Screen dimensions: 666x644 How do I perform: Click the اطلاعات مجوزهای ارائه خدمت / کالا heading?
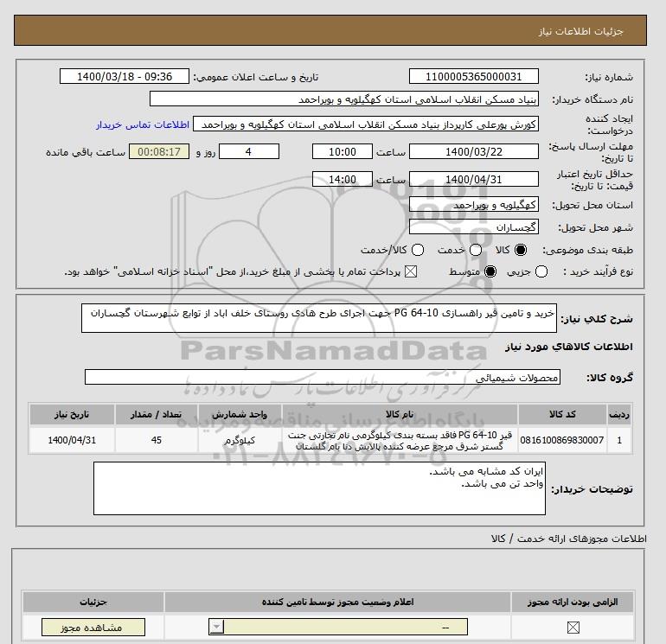[x=569, y=539]
